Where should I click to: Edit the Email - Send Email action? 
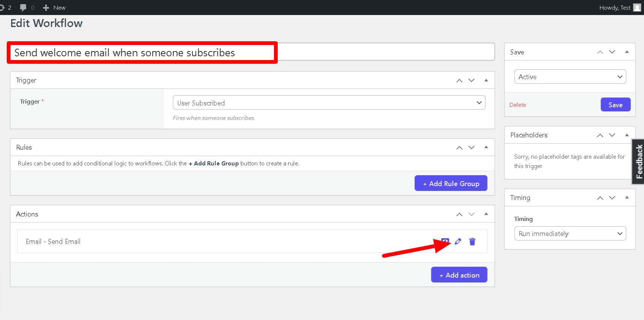coord(458,241)
